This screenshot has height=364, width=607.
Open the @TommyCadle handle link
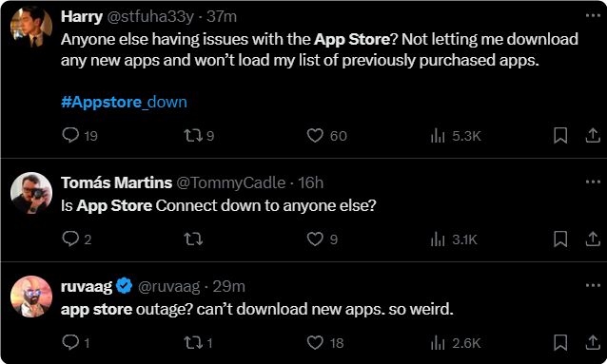coord(231,182)
